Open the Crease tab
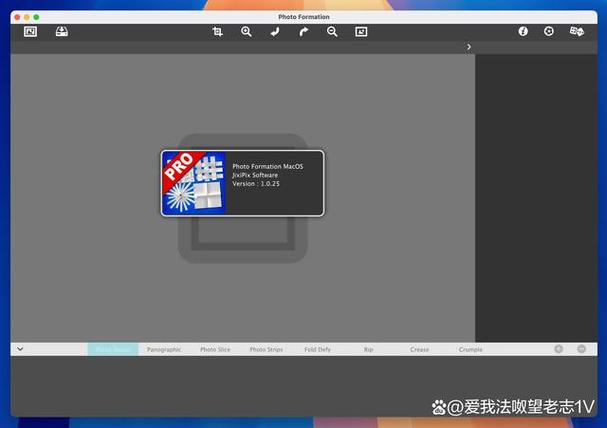This screenshot has height=428, width=607. (420, 349)
